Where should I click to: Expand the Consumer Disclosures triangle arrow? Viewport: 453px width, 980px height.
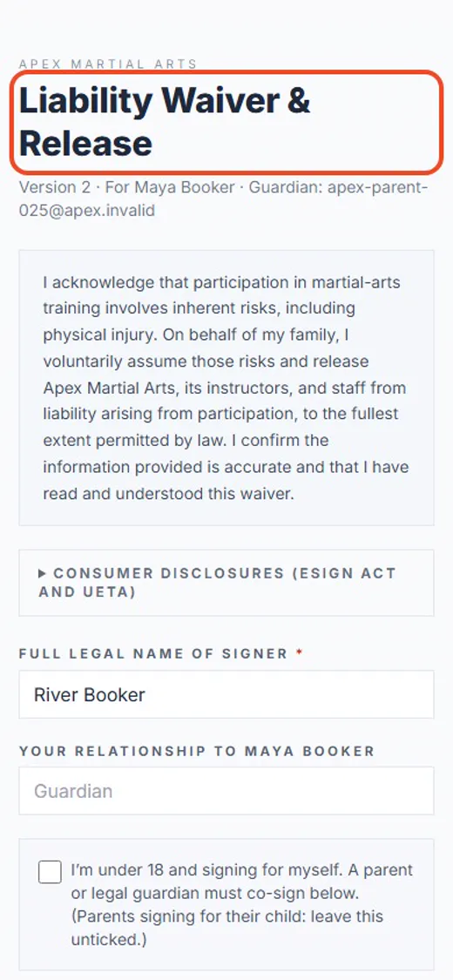(42, 573)
